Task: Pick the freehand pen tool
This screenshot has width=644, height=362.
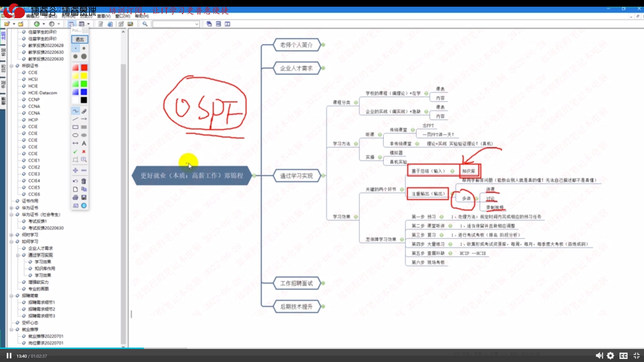Action: point(75,111)
